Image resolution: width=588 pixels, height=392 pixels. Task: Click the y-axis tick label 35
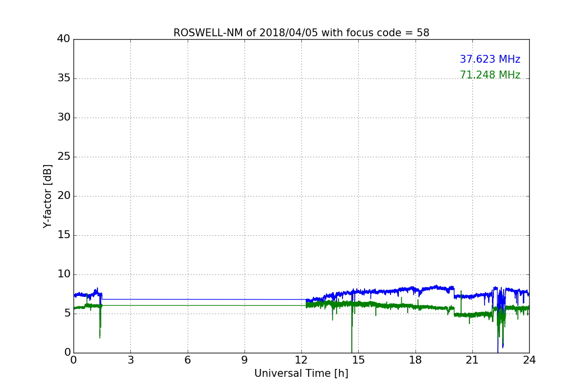[64, 78]
